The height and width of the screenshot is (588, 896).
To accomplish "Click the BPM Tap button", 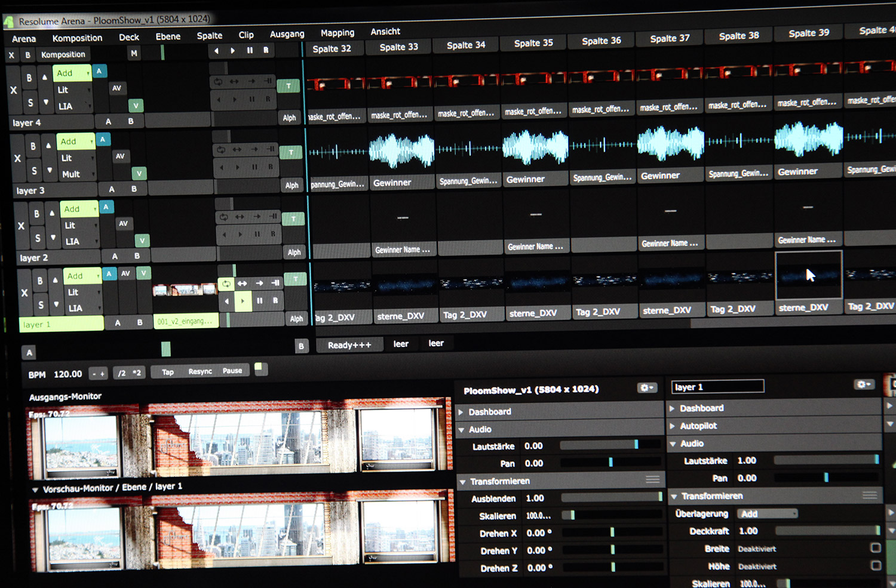I will [168, 372].
